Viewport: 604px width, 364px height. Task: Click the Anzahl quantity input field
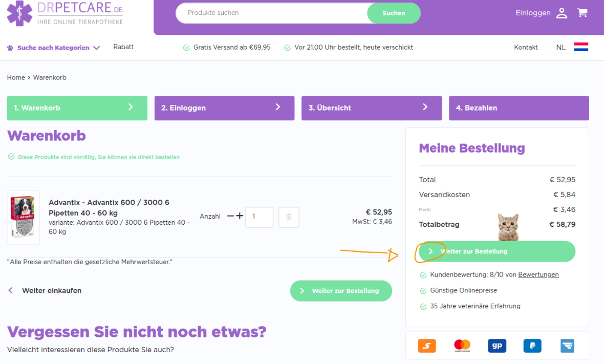coord(259,217)
